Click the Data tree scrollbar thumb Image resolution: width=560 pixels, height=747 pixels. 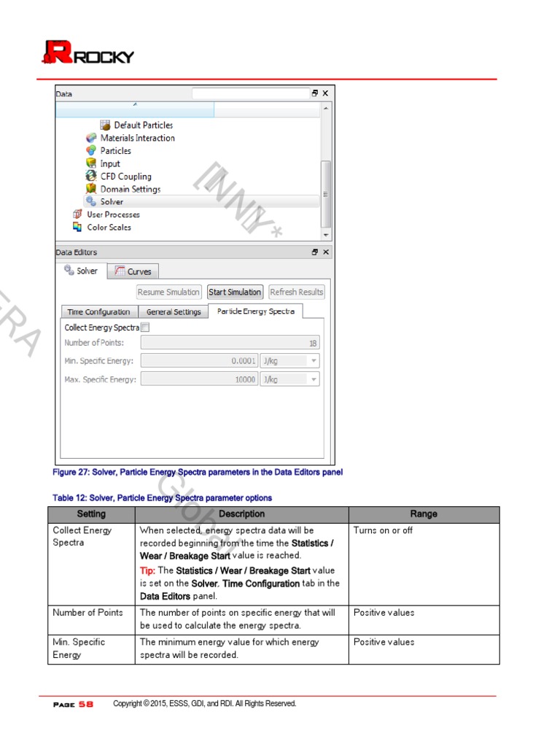(326, 194)
